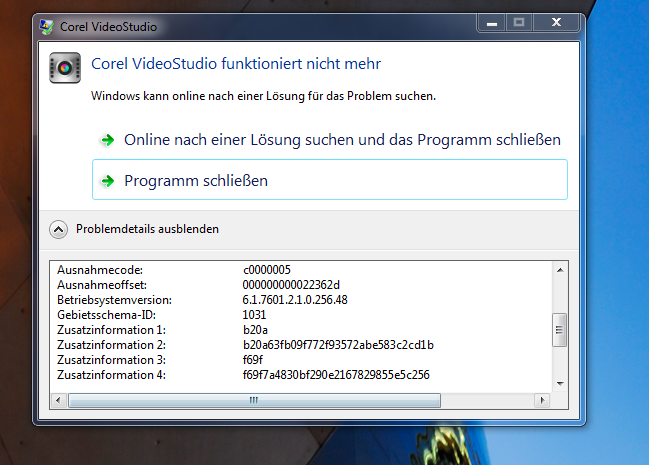Click the Ausnahmecode: label
The image size is (649, 465).
pos(100,270)
